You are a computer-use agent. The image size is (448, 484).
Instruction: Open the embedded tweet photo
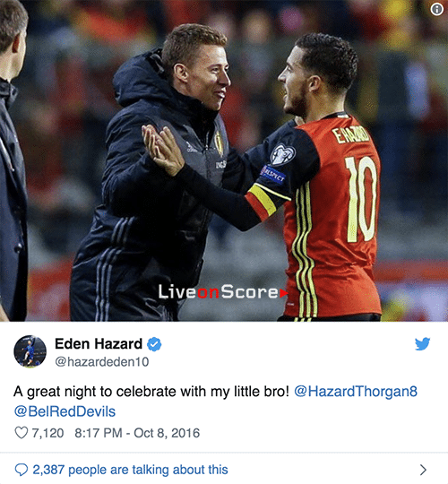point(224,160)
